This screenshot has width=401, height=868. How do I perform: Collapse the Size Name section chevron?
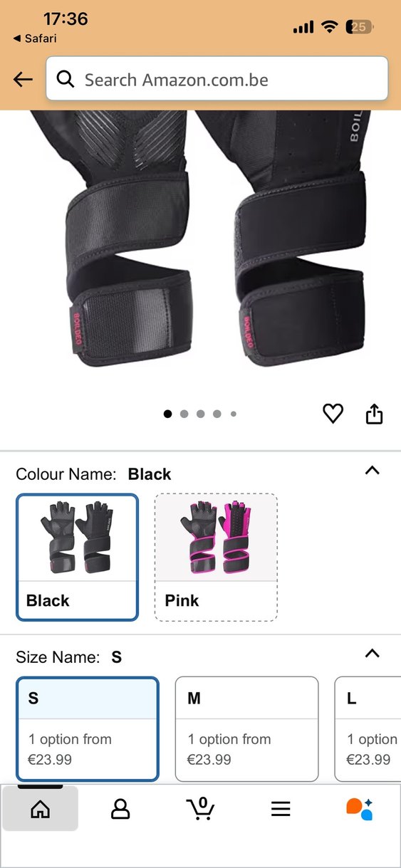click(372, 654)
